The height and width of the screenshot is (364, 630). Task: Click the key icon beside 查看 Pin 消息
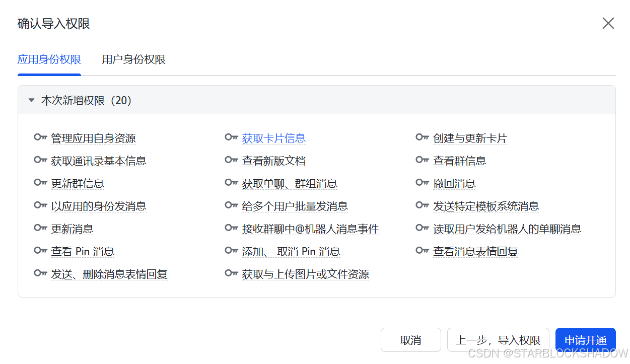40,250
